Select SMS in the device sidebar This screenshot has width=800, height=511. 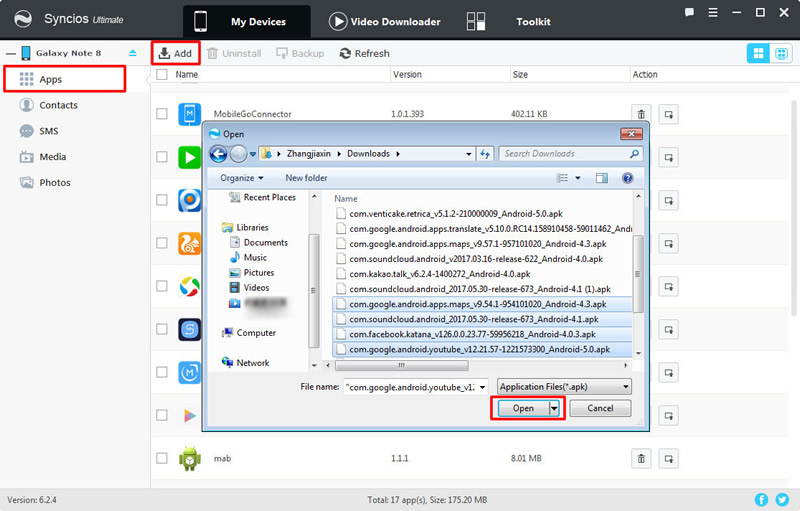(x=39, y=131)
